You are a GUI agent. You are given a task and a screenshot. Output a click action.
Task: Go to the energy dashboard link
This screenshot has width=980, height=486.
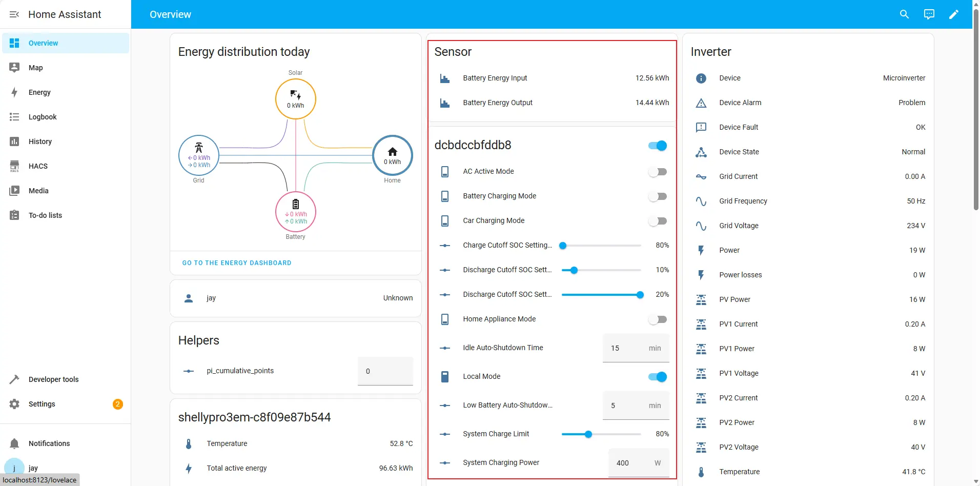[x=237, y=263]
